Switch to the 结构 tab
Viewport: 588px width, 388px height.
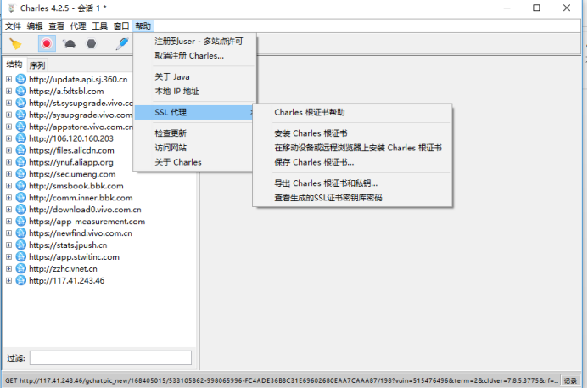coord(14,65)
